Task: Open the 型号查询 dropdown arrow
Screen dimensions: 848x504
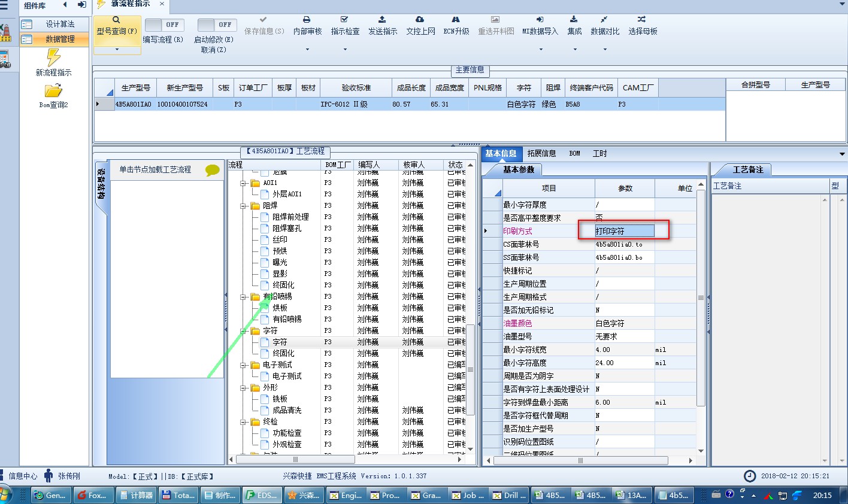Action: 117,49
